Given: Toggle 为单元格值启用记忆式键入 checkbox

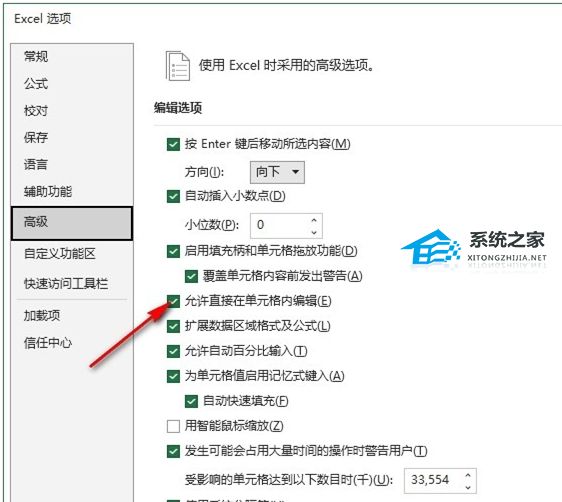Looking at the screenshot, I should [x=173, y=376].
